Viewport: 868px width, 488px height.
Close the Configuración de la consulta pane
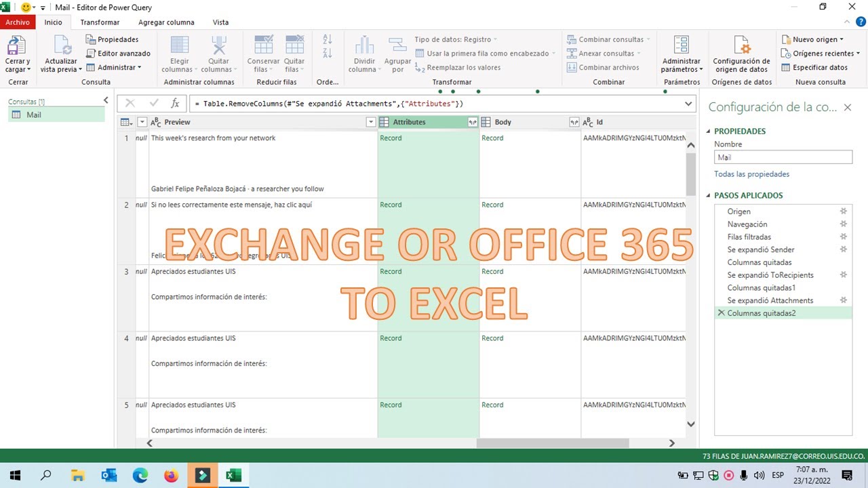click(848, 107)
